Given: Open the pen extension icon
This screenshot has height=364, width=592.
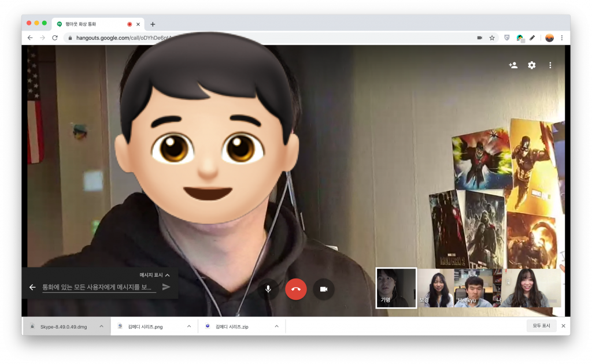Looking at the screenshot, I should tap(532, 38).
